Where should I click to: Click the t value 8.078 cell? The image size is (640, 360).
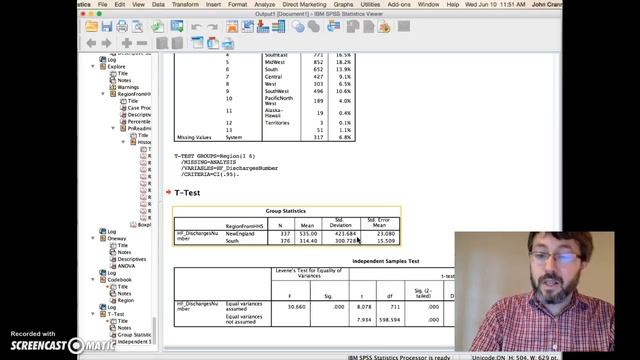[x=364, y=307]
